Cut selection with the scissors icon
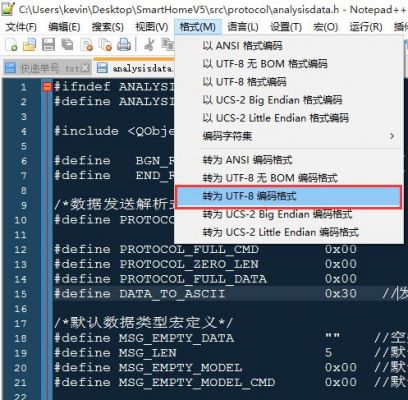The image size is (408, 400). pyautogui.click(x=149, y=45)
